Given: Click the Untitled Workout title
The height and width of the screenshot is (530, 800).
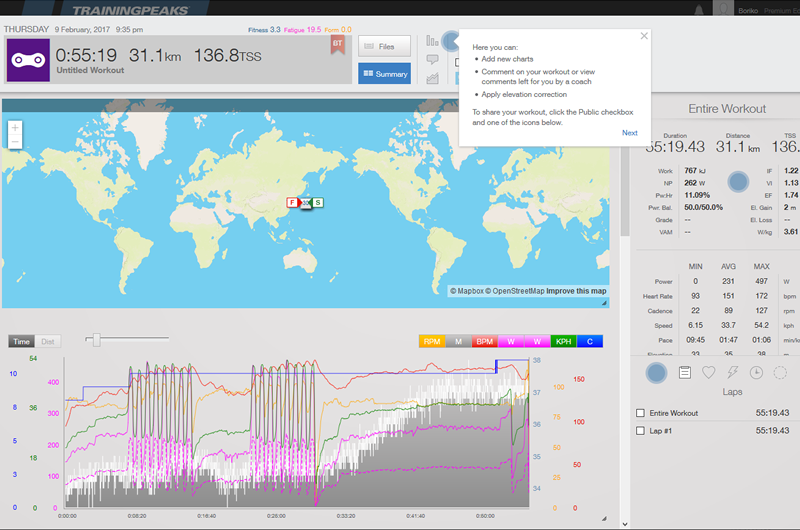Looking at the screenshot, I should (90, 70).
